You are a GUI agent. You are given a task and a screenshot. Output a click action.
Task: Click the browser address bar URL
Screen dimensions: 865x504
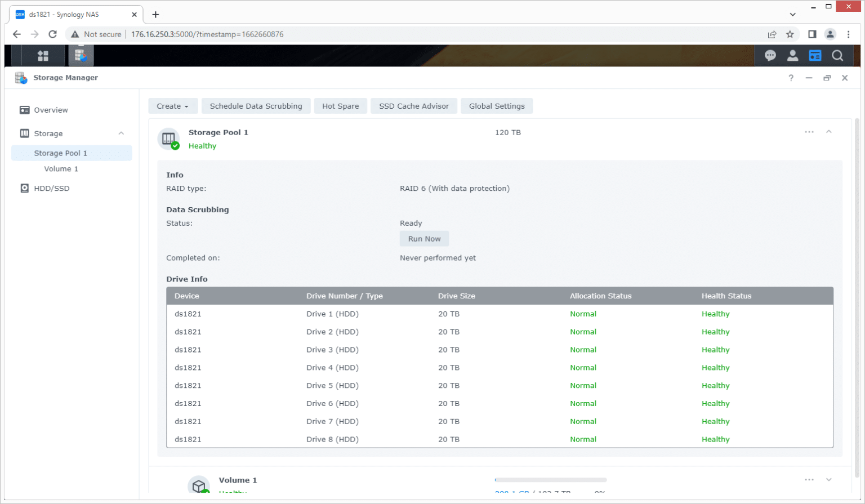[x=207, y=34]
